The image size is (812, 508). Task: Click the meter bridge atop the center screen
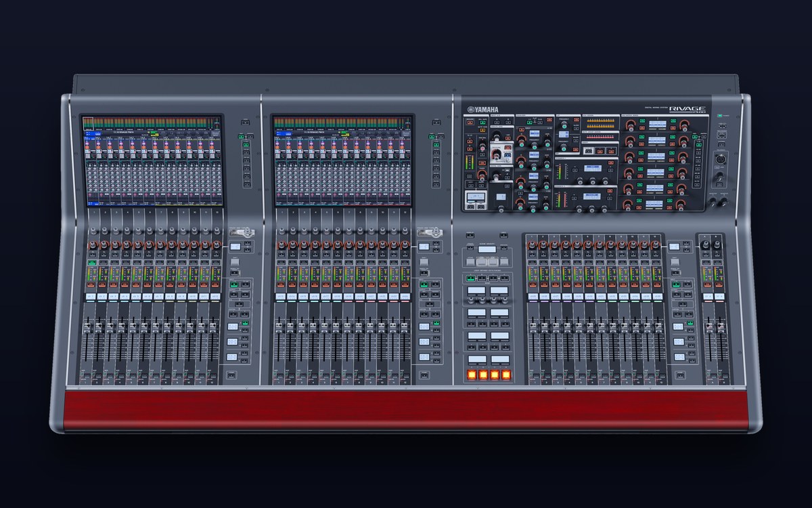[342, 123]
